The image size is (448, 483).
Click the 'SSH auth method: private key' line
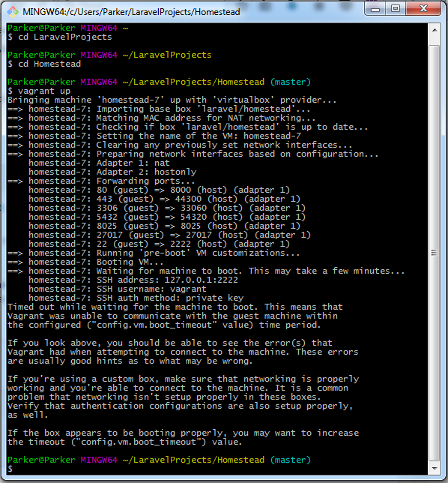click(136, 298)
